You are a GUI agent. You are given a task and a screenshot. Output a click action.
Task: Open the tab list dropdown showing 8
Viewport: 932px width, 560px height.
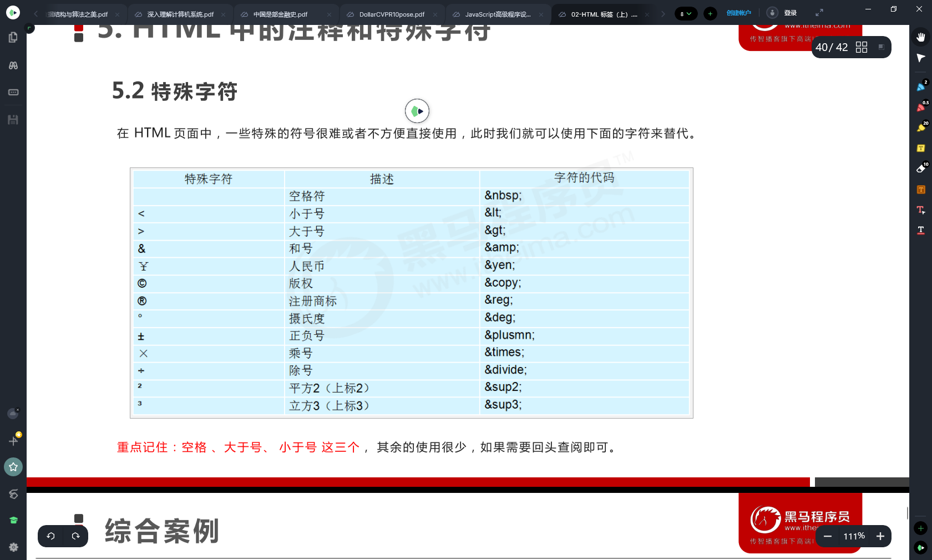pyautogui.click(x=686, y=13)
